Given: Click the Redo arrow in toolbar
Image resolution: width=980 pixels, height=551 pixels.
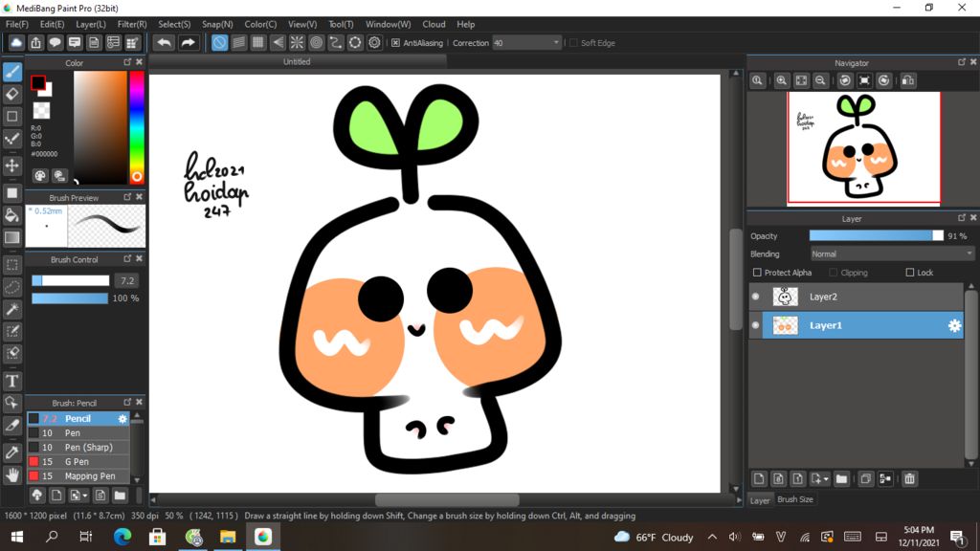Looking at the screenshot, I should click(188, 42).
